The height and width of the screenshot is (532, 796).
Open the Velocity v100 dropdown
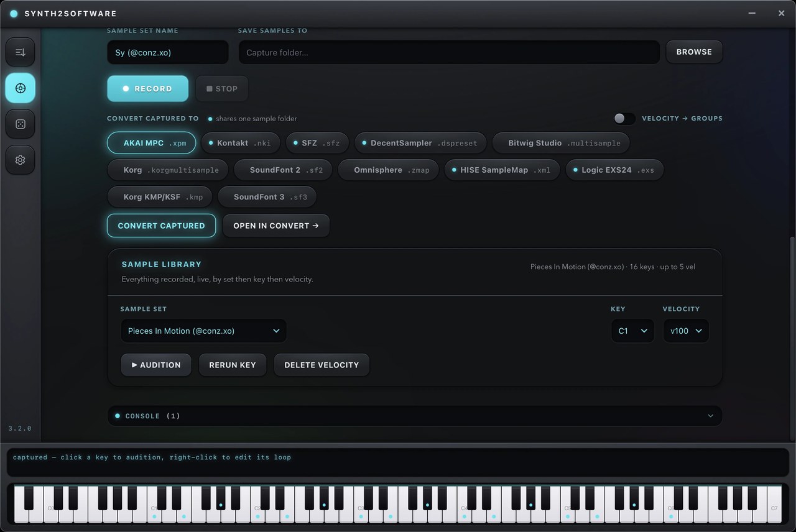(x=686, y=331)
